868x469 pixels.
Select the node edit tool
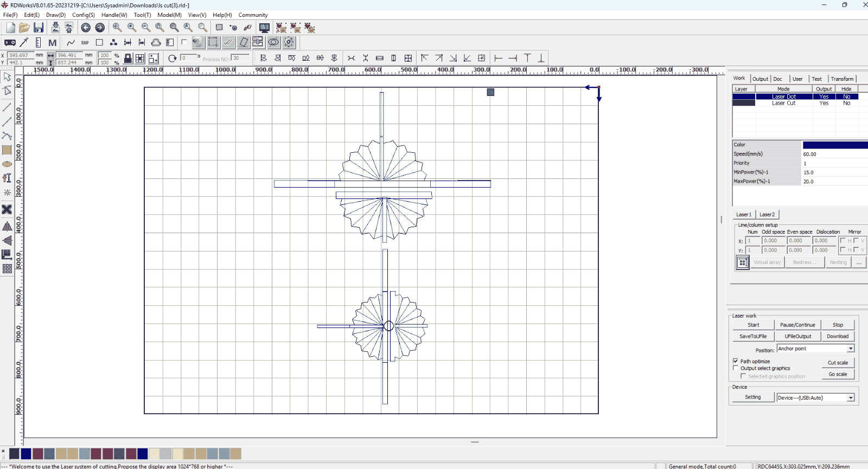point(7,91)
